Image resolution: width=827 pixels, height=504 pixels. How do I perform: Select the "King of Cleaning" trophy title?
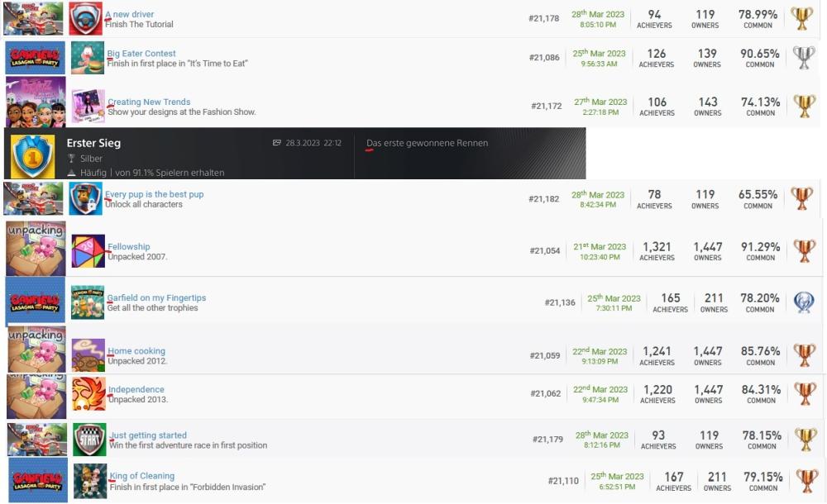(x=141, y=476)
